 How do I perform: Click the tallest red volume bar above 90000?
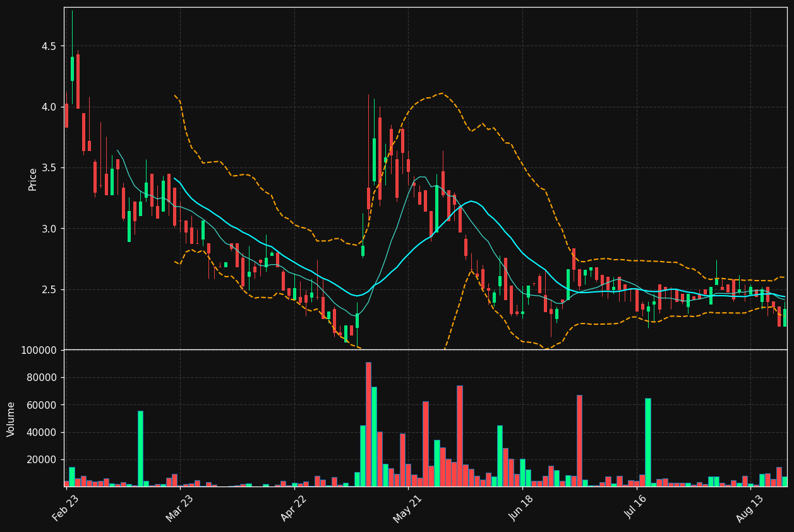click(x=368, y=424)
